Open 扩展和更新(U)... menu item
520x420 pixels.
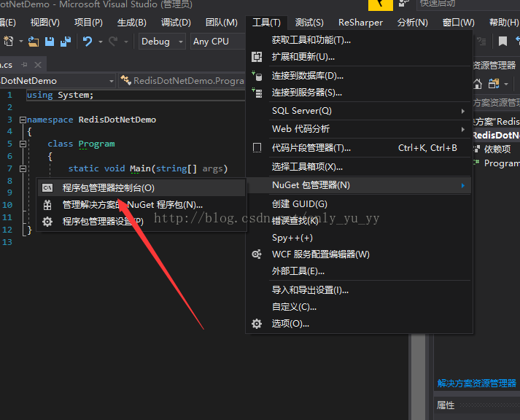303,57
